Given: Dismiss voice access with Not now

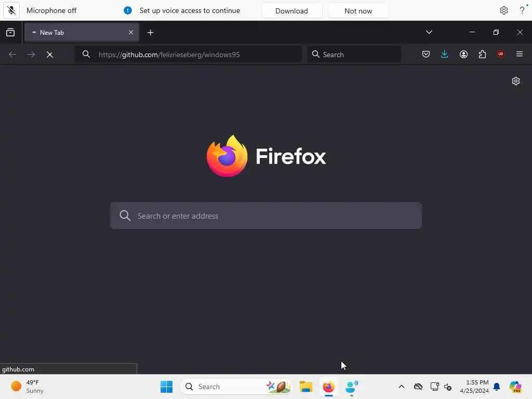Looking at the screenshot, I should pos(358,11).
